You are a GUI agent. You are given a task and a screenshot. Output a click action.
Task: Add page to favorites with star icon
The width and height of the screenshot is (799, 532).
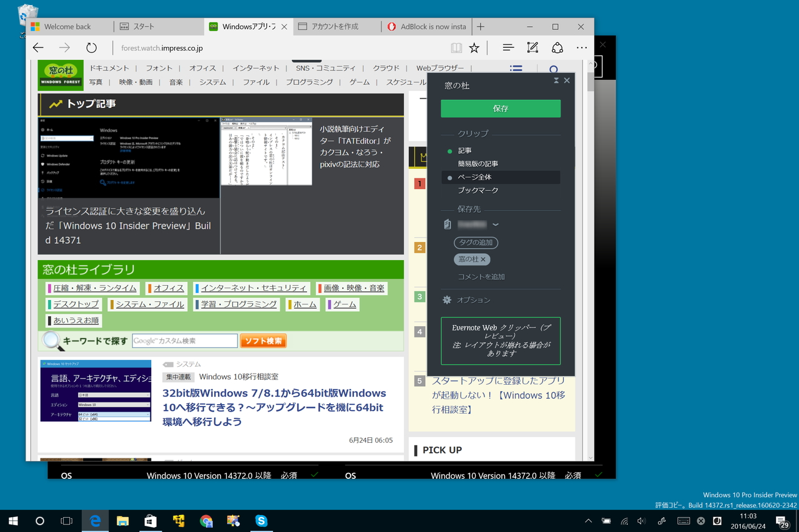click(x=474, y=47)
